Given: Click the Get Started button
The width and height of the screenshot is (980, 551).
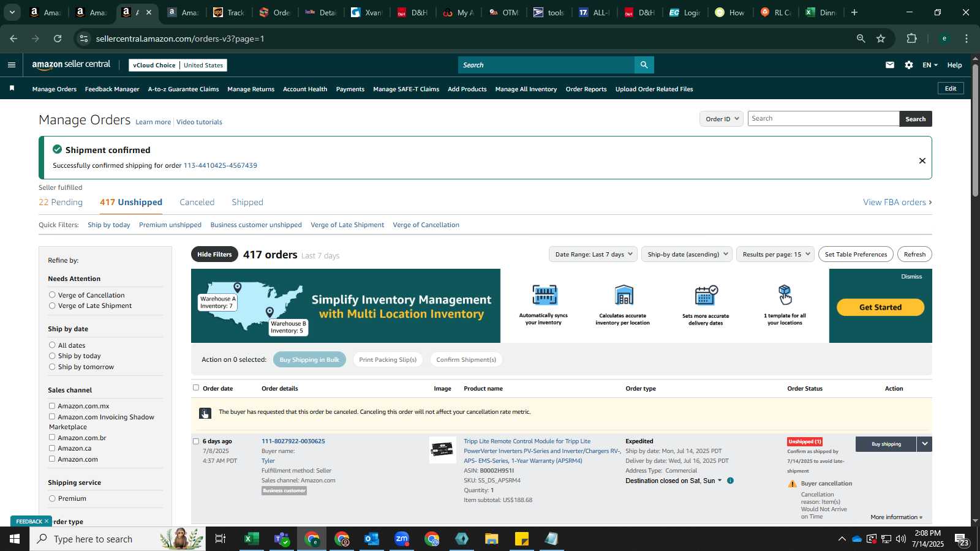Looking at the screenshot, I should click(880, 307).
